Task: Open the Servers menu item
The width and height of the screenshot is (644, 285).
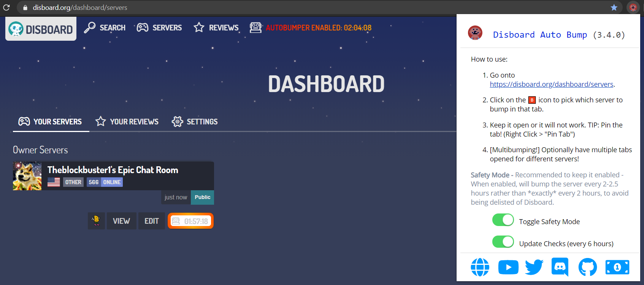Action: point(159,27)
